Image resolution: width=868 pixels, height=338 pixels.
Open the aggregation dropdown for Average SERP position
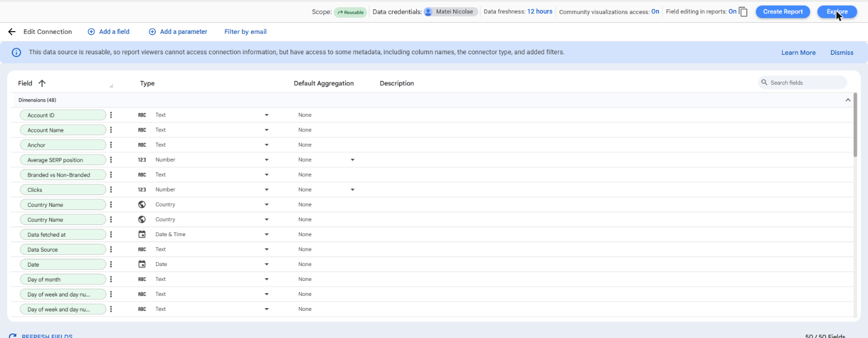point(352,160)
